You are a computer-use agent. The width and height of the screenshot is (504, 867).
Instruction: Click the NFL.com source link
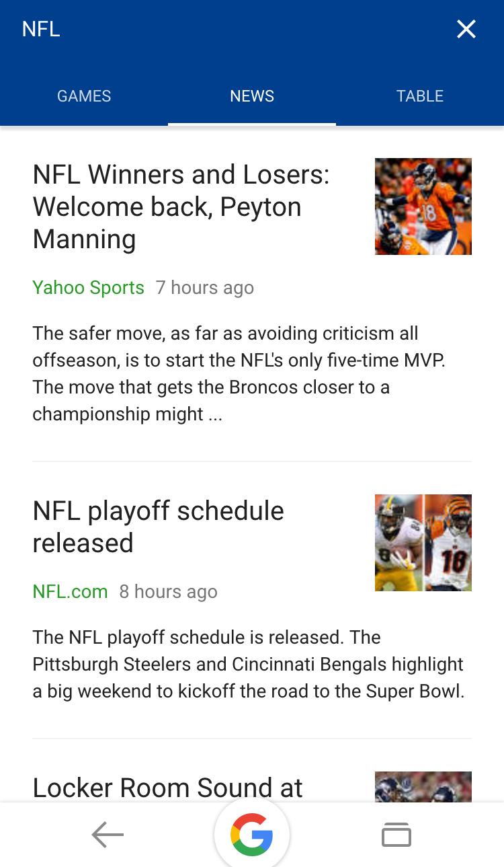70,592
